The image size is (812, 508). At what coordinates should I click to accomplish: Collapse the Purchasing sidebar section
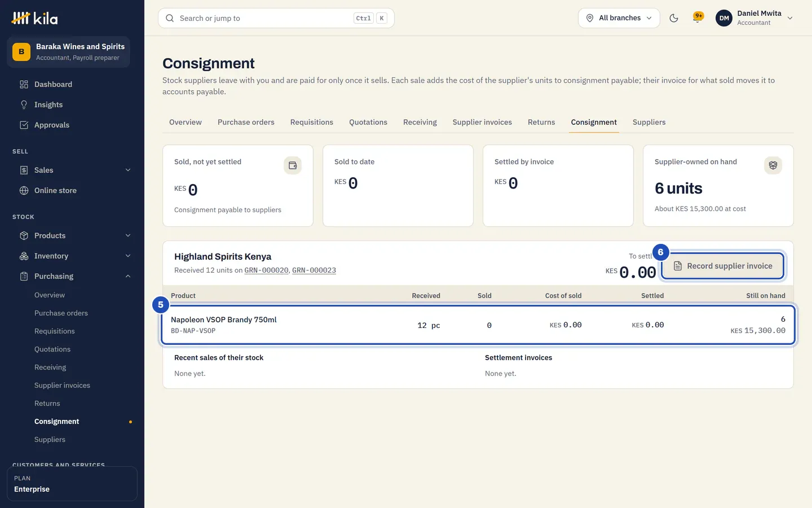(x=128, y=276)
